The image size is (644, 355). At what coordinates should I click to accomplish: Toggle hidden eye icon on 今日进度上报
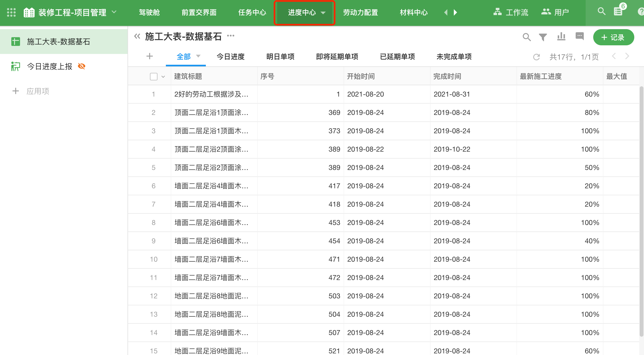pyautogui.click(x=82, y=66)
